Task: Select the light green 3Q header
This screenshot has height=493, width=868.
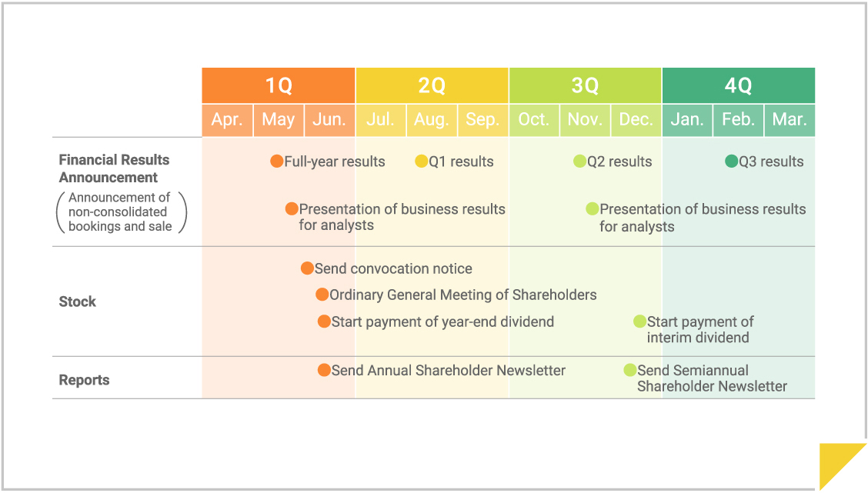Action: click(585, 85)
